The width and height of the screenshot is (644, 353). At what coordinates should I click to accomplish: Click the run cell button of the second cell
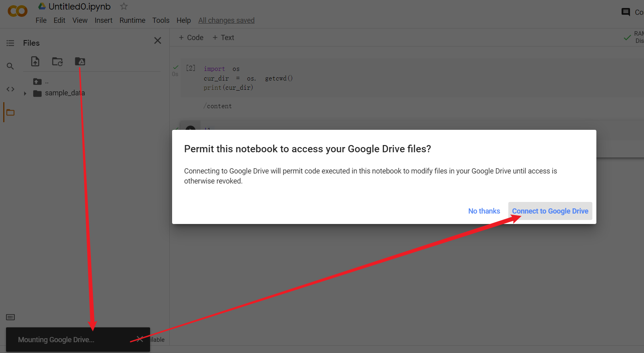191,128
